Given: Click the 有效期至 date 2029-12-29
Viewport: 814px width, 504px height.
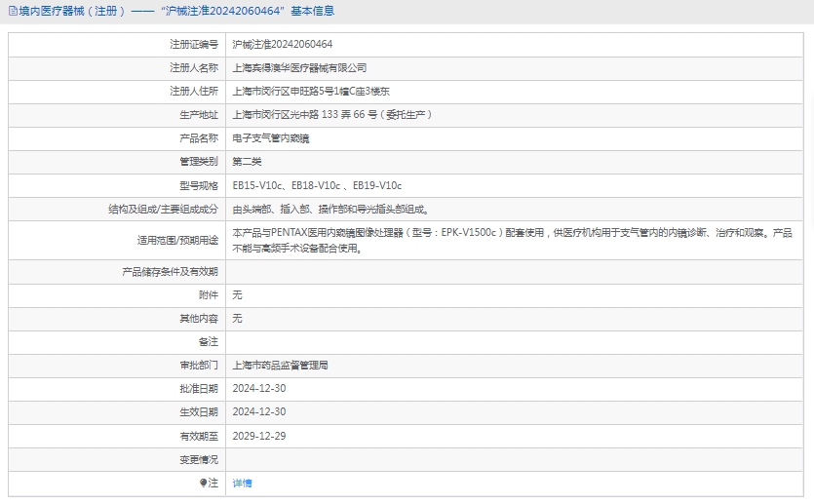Looking at the screenshot, I should click(259, 436).
